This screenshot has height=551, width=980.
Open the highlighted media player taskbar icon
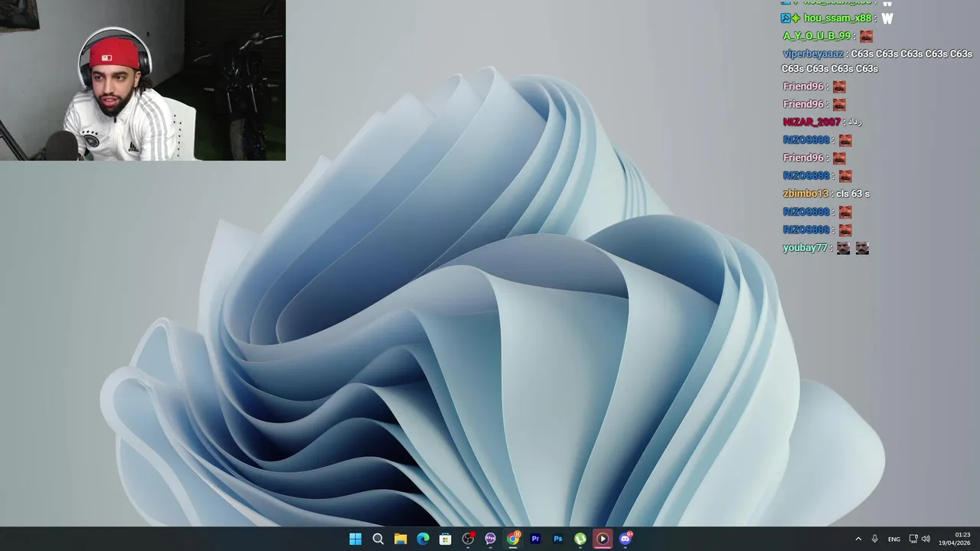[603, 539]
